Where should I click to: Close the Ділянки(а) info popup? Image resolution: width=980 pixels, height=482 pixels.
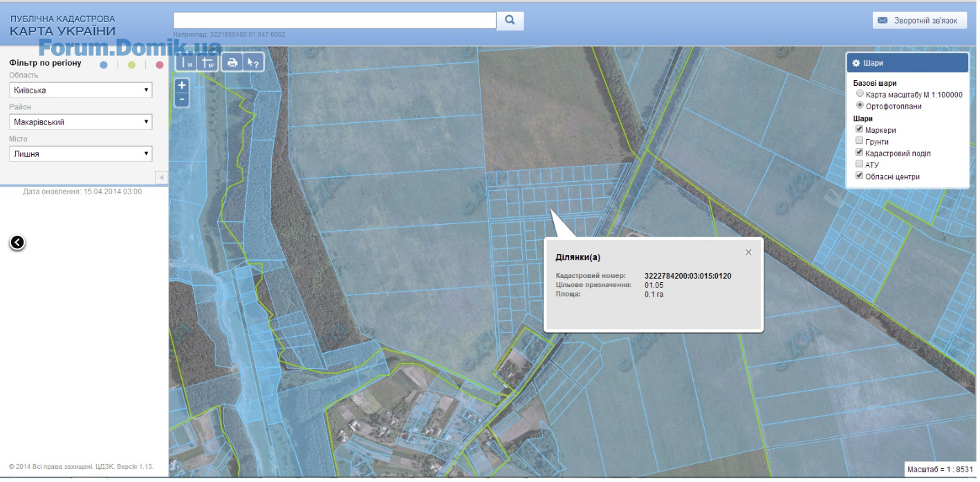click(748, 252)
